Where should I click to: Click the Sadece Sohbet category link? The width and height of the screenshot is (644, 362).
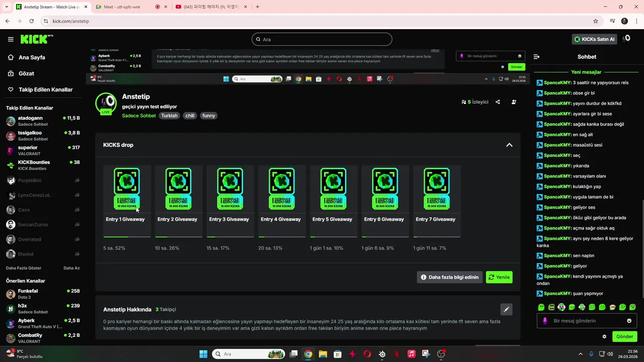tap(139, 116)
